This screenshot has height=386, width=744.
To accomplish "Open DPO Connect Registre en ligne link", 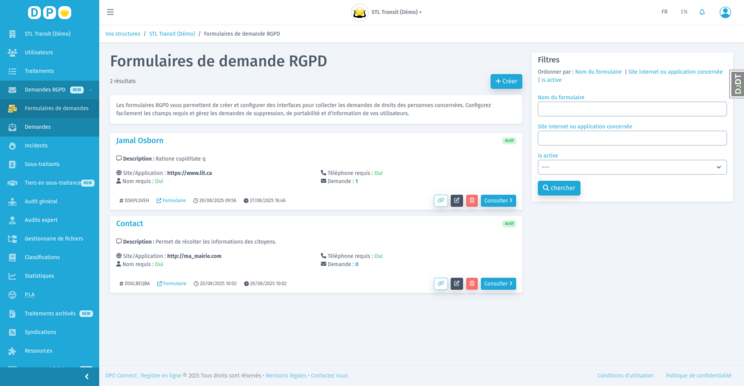I will pos(143,376).
